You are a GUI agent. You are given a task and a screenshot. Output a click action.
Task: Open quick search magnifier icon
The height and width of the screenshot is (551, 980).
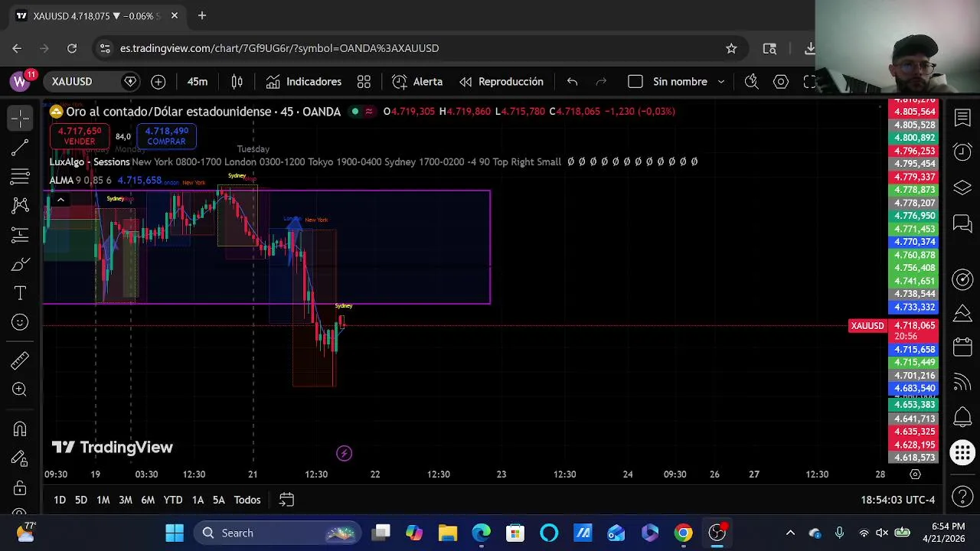[x=751, y=82]
